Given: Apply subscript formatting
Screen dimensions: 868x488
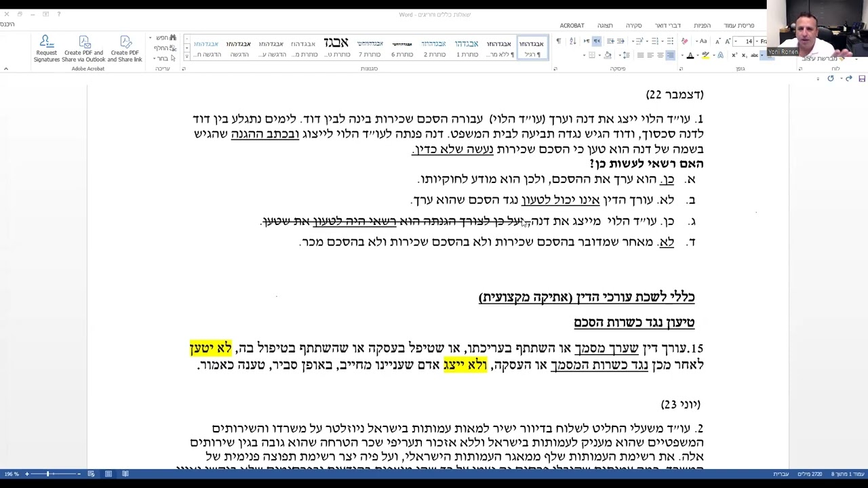Looking at the screenshot, I should 744,56.
